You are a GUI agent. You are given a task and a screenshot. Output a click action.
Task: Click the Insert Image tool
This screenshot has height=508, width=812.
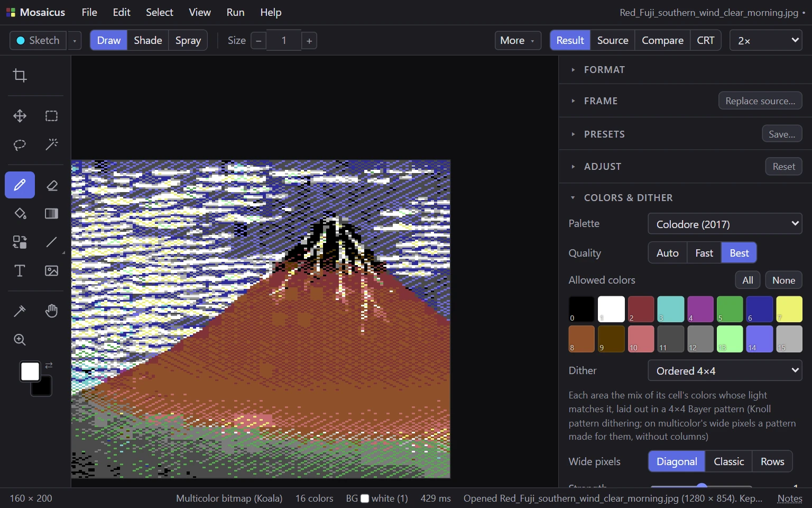pyautogui.click(x=51, y=271)
